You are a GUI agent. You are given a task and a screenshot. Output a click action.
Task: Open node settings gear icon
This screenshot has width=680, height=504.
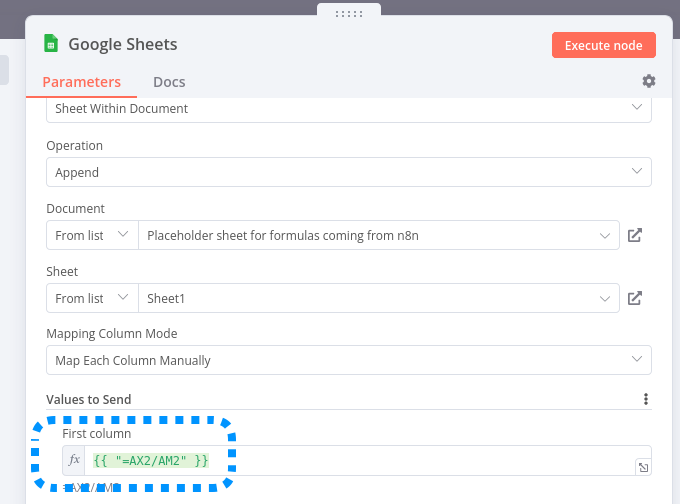(649, 81)
